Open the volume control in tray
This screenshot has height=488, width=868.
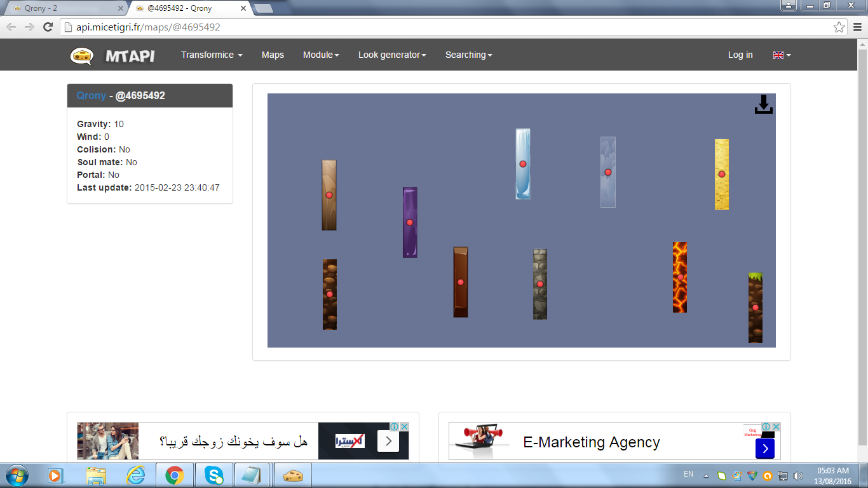tap(798, 475)
